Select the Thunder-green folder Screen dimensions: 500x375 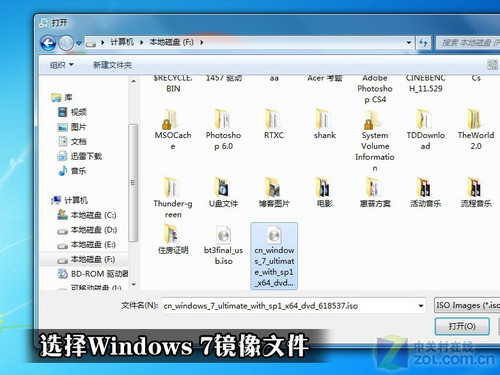(173, 198)
